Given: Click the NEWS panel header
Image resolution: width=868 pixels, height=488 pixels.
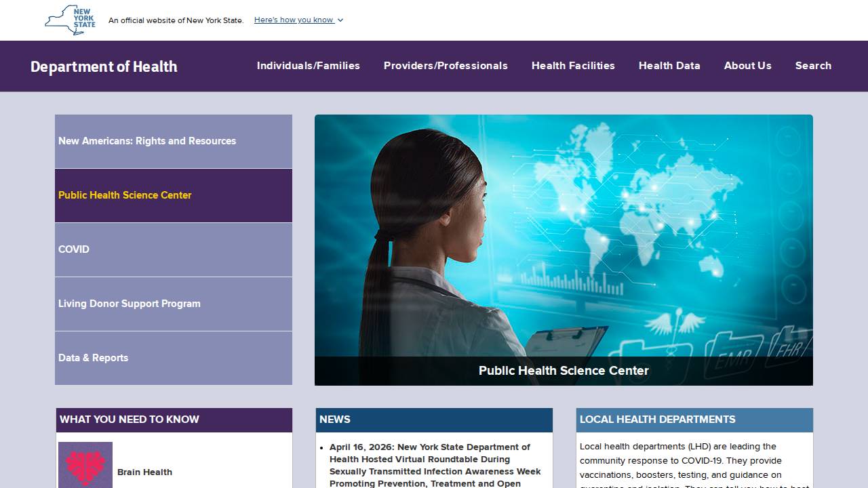Looking at the screenshot, I should [x=334, y=420].
